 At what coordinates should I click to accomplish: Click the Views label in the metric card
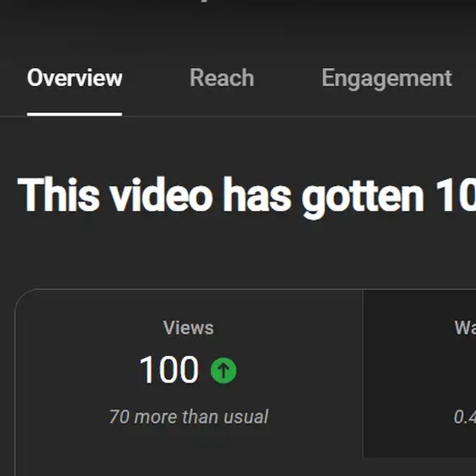188,328
